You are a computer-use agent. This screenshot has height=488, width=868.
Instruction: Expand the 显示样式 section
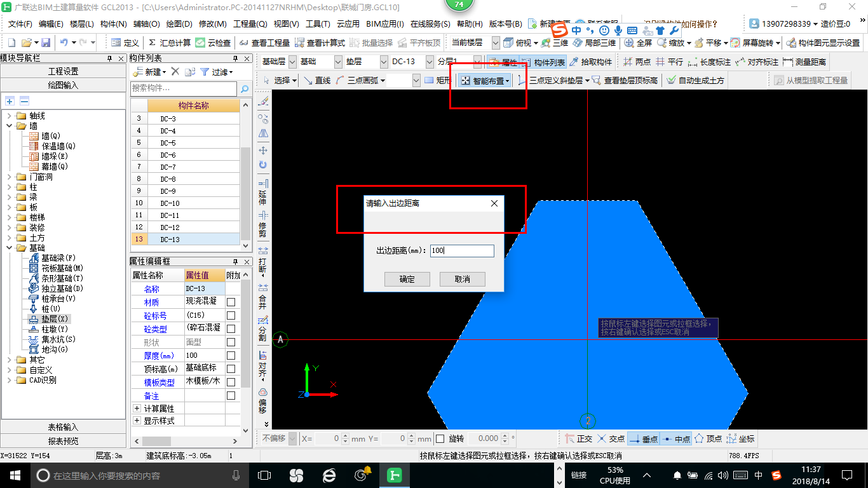point(137,421)
